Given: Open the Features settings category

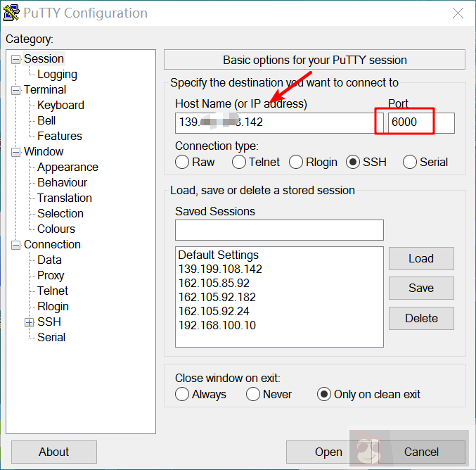Looking at the screenshot, I should (60, 136).
